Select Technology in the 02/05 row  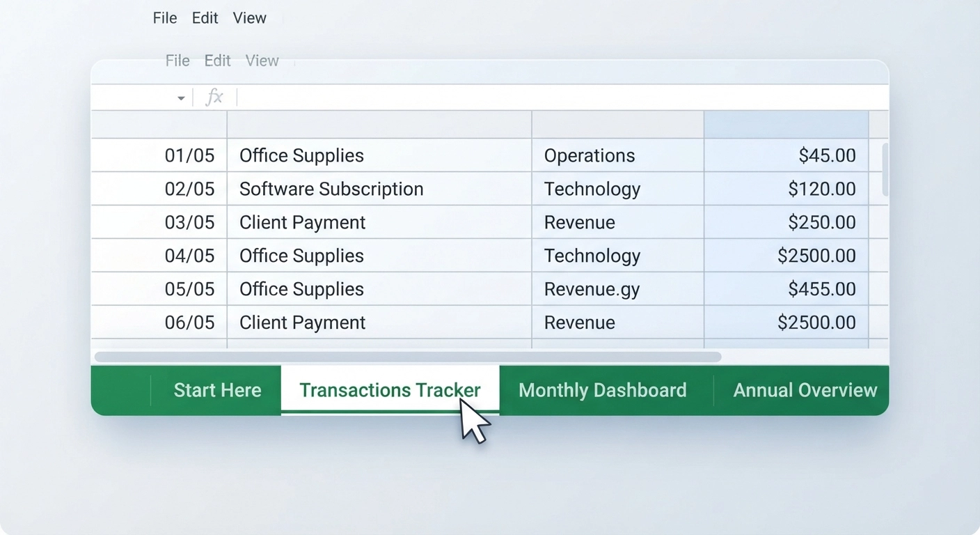point(618,189)
